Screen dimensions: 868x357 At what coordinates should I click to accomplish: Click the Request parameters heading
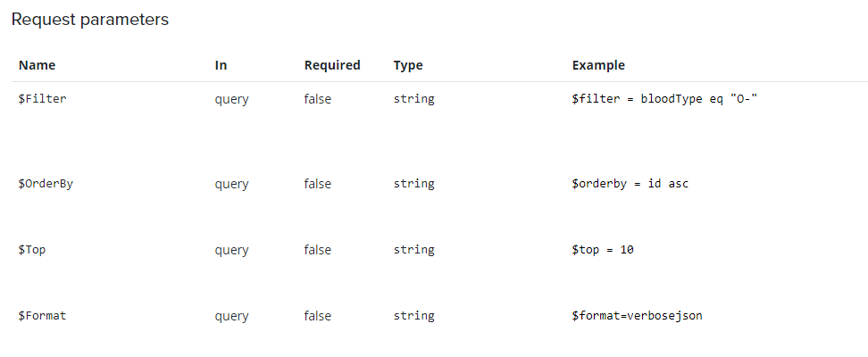point(89,20)
